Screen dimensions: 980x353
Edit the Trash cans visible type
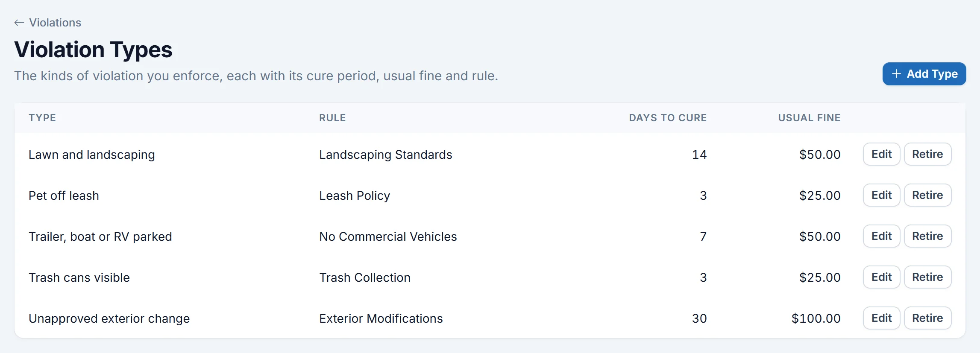(x=881, y=277)
